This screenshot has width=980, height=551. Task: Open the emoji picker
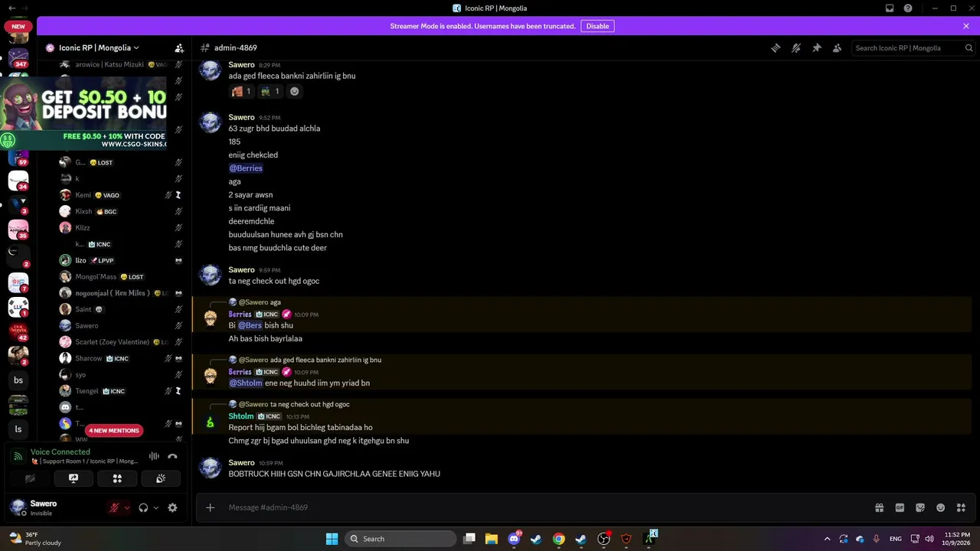click(x=941, y=507)
